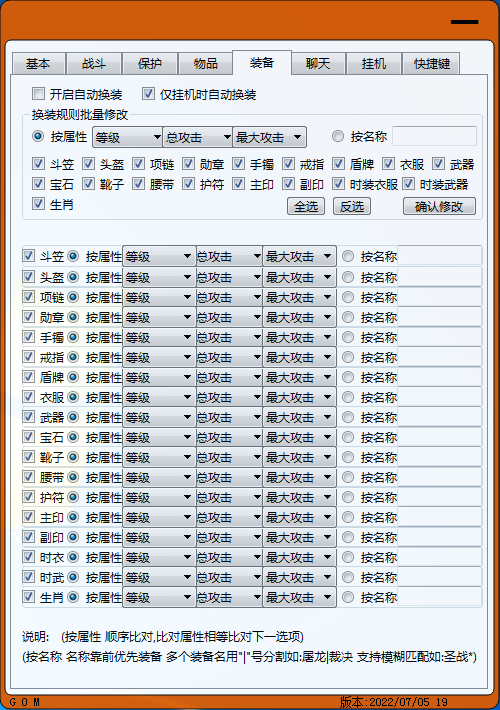Select the 物品 tab
500x710 pixels.
[x=206, y=63]
